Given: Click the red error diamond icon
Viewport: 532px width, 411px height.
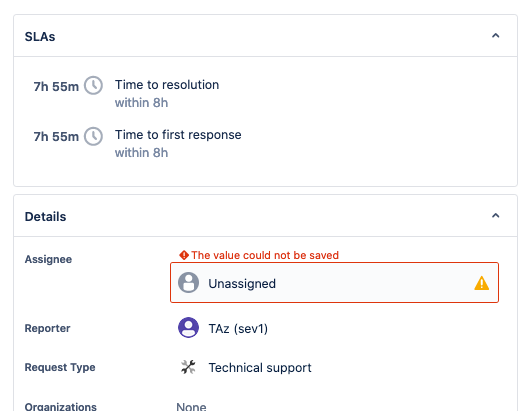Looking at the screenshot, I should click(184, 255).
